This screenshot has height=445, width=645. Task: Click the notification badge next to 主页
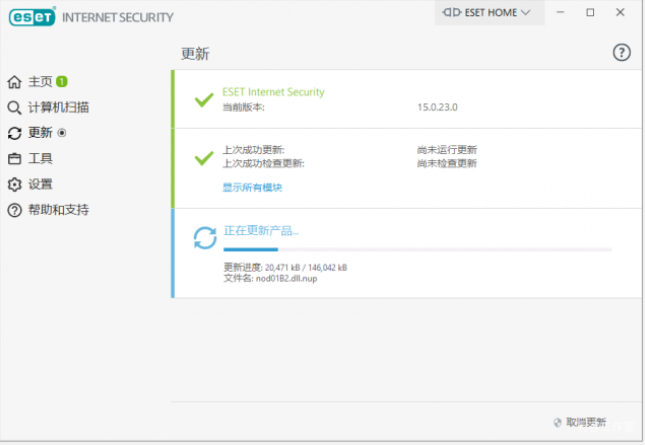(x=62, y=81)
